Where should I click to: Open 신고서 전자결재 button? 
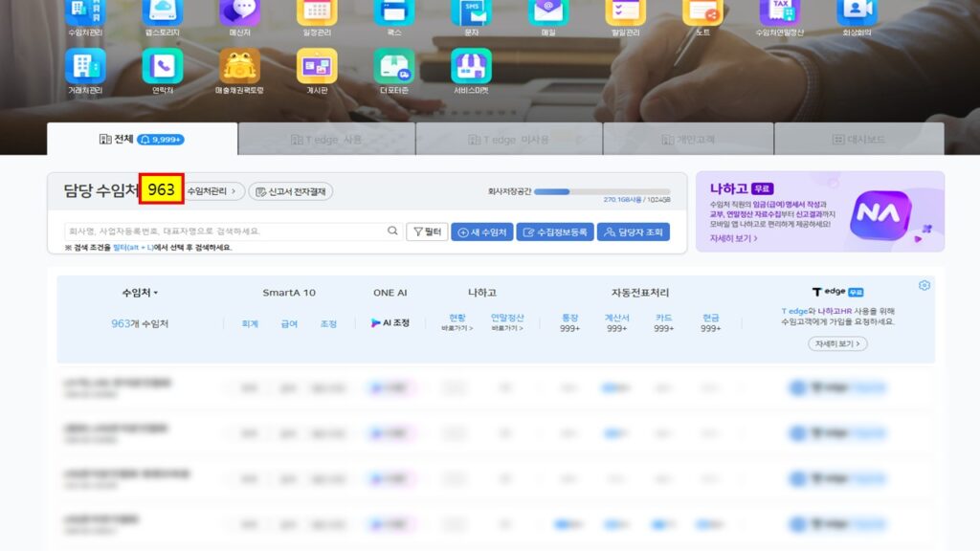pyautogui.click(x=291, y=191)
